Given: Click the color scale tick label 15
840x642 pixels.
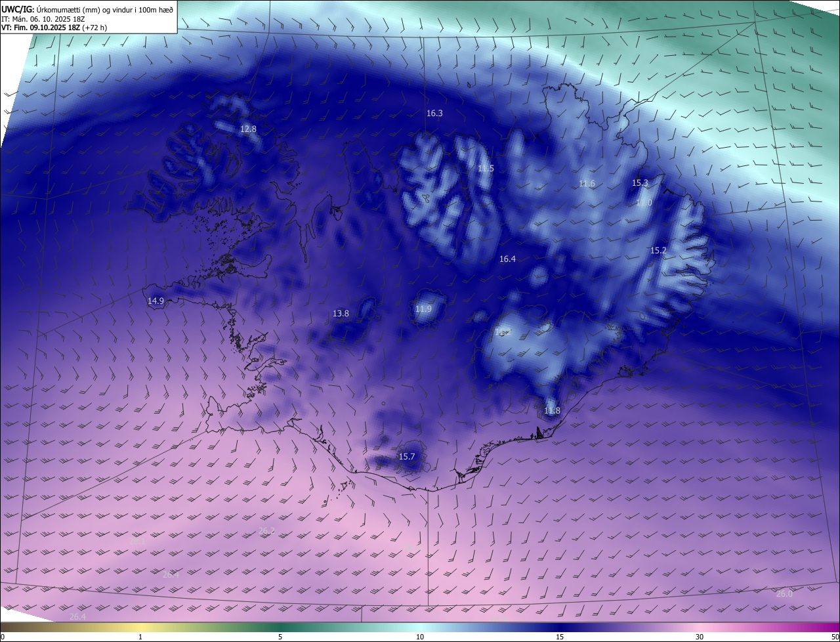Looking at the screenshot, I should pos(560,637).
